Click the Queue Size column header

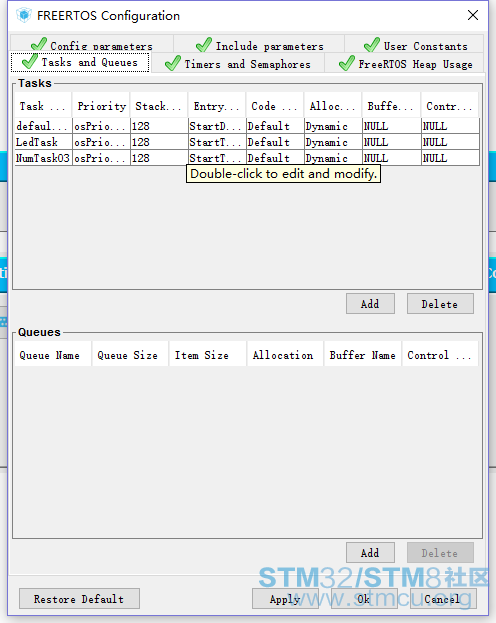pyautogui.click(x=130, y=354)
